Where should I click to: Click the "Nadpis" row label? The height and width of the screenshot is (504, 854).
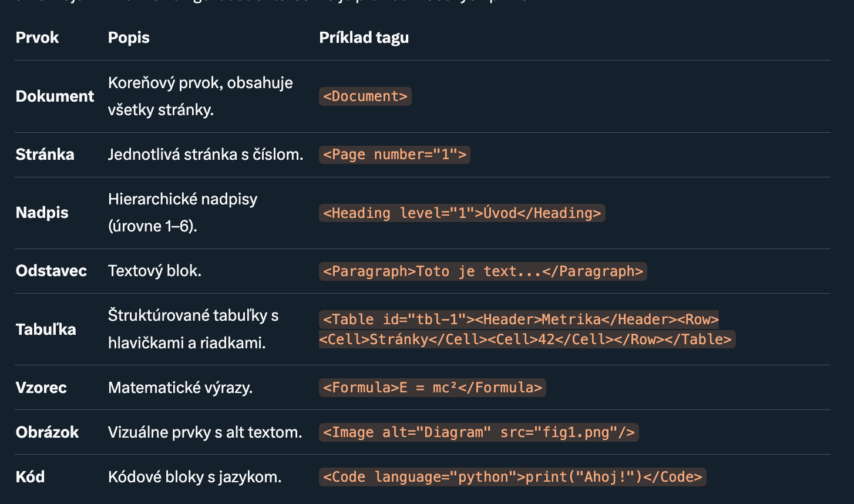42,213
